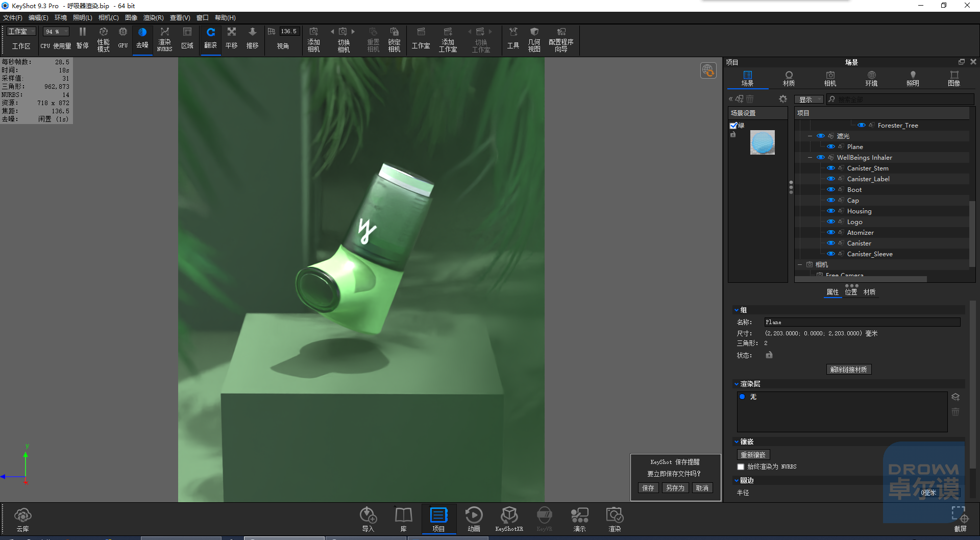Screen dimensions: 980x540
Task: Activate the Region (区域) render tool
Action: 187,38
